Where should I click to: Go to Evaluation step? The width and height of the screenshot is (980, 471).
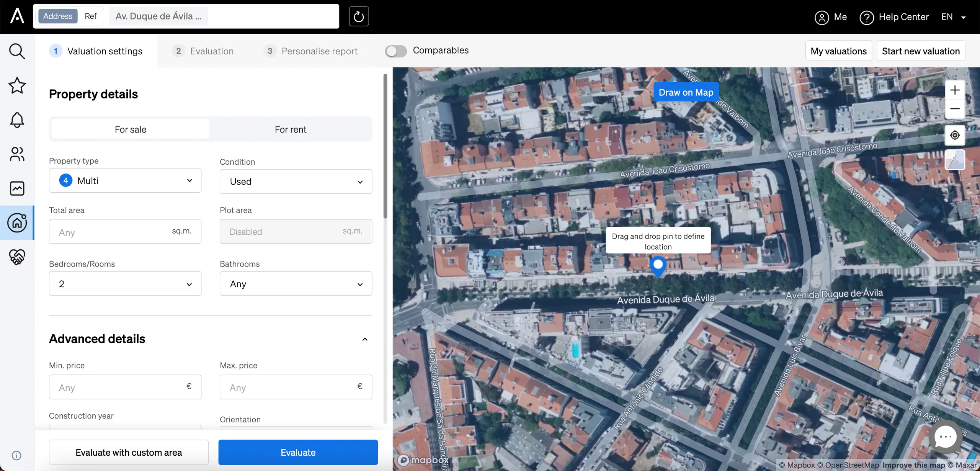coord(203,51)
